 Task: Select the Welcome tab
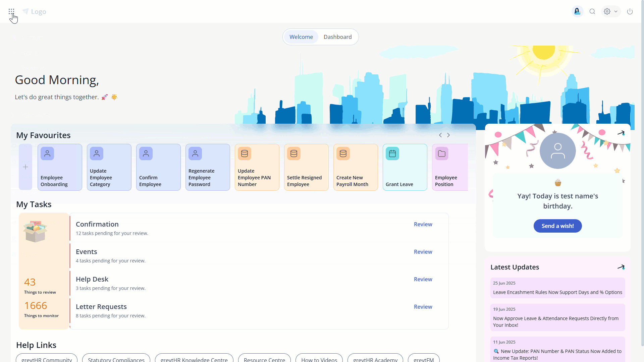pyautogui.click(x=301, y=37)
